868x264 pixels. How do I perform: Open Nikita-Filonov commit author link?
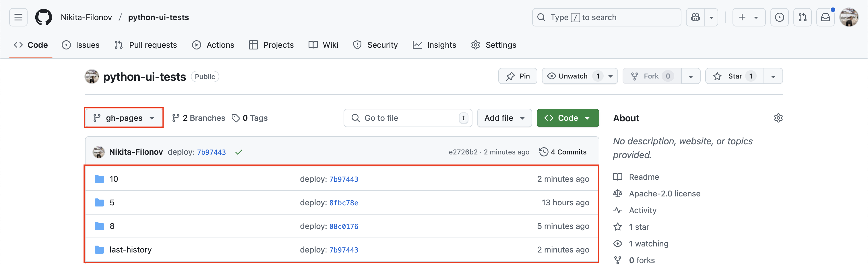coord(136,152)
